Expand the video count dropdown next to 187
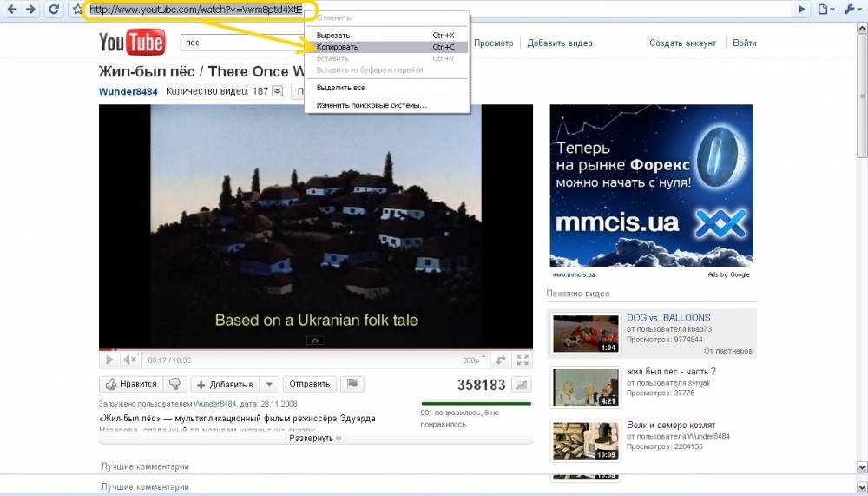Viewport: 868px width, 496px height. pos(278,91)
